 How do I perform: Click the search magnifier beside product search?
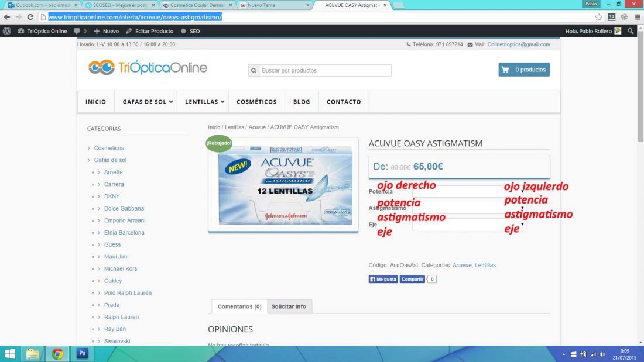coord(254,71)
